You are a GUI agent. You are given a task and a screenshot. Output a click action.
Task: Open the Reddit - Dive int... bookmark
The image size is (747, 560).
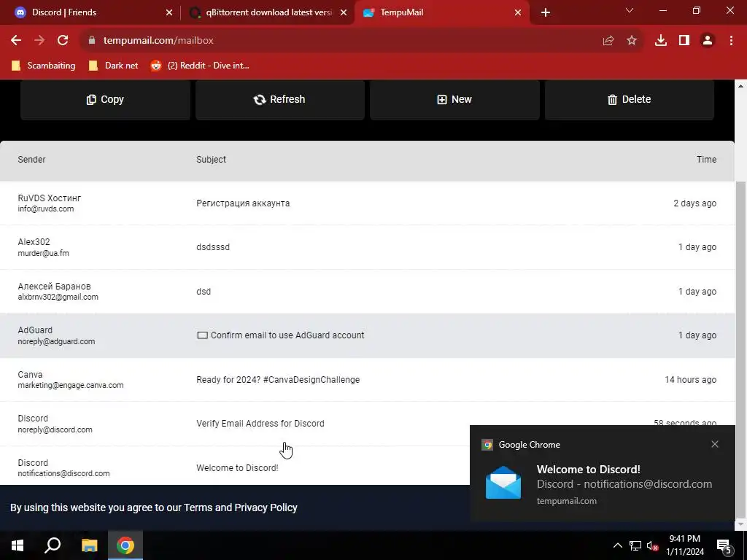pos(200,66)
